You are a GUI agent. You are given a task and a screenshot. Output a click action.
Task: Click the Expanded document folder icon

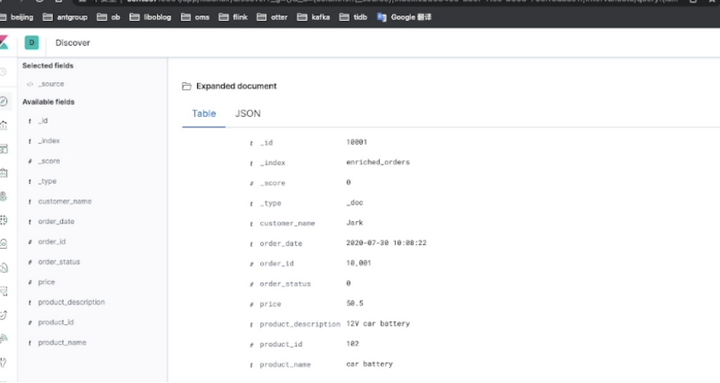(x=186, y=86)
